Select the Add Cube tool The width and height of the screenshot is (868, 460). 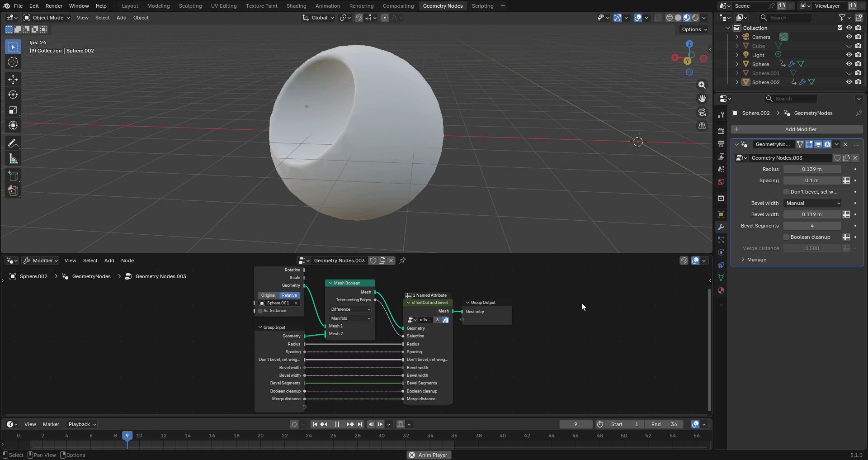click(13, 176)
